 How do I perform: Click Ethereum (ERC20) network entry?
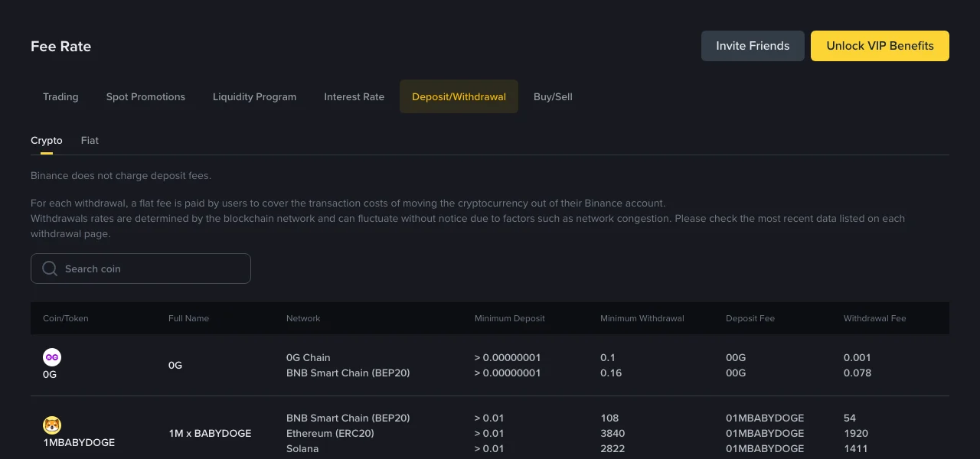point(332,433)
